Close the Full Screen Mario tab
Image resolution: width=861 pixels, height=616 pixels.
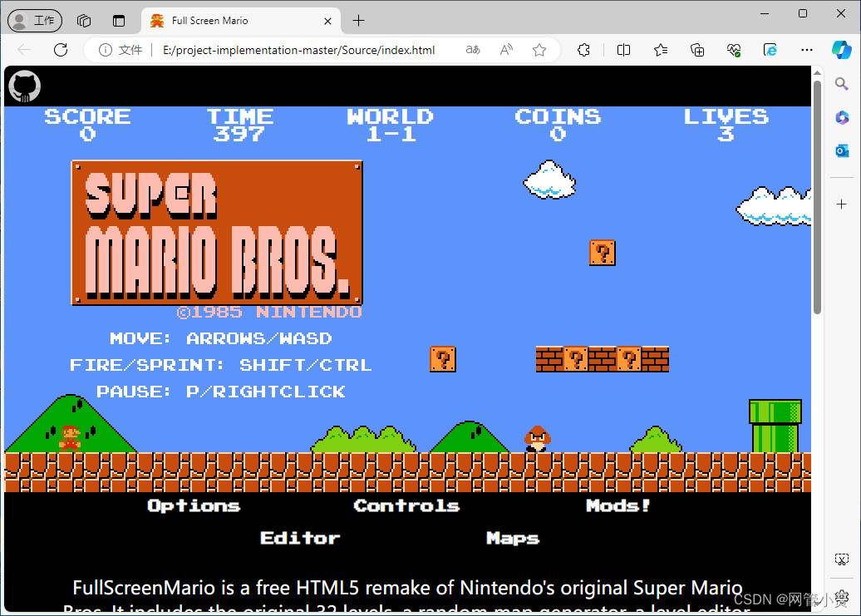click(x=327, y=21)
